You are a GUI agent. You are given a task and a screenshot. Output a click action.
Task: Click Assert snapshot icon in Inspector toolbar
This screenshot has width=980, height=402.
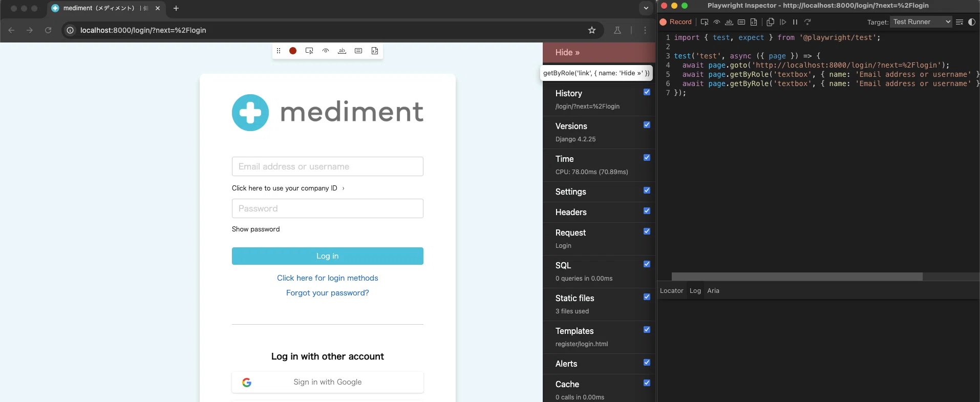(754, 22)
